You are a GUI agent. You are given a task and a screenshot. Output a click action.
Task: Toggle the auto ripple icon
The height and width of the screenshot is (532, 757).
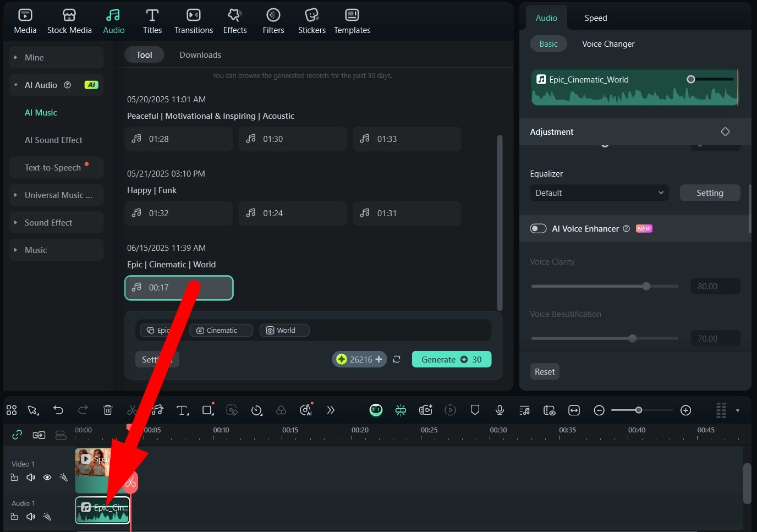39,435
